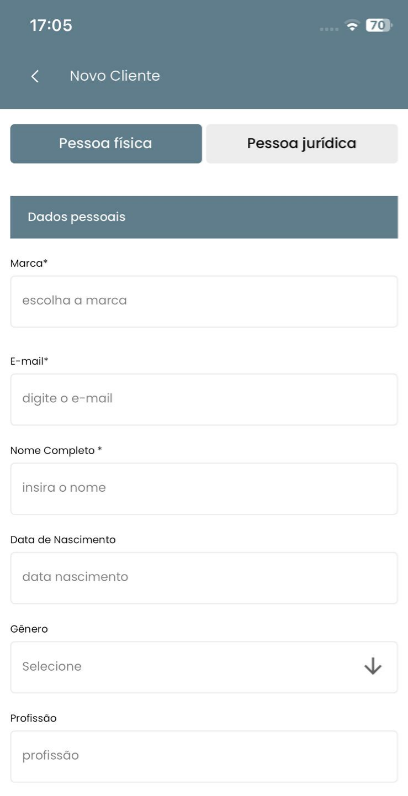Expand the Gênero Selecione dropdown
The width and height of the screenshot is (408, 796).
tap(204, 667)
